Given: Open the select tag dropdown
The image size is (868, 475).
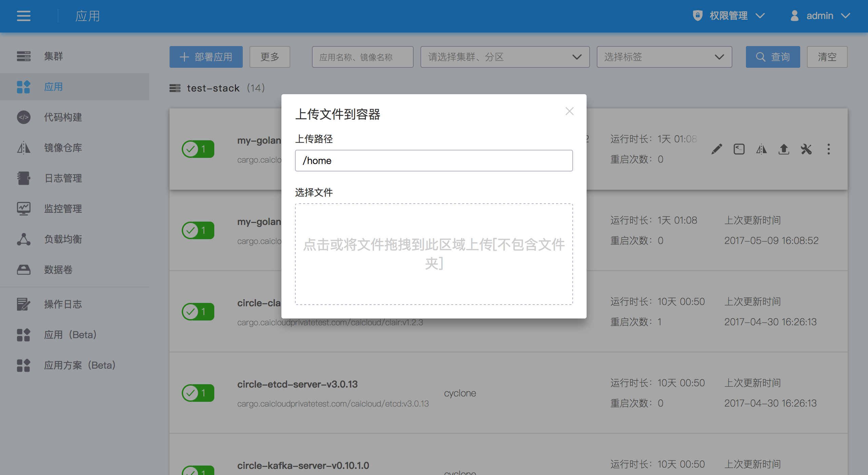Looking at the screenshot, I should coord(664,57).
